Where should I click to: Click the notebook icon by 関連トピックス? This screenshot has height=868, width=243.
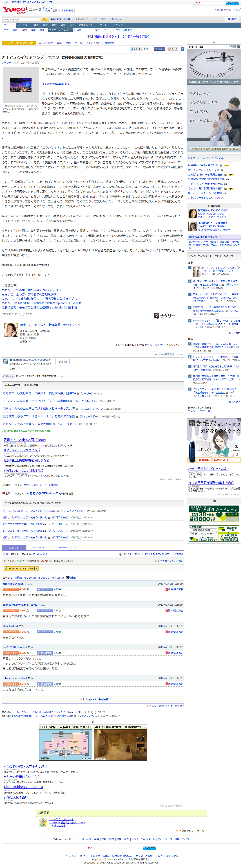[3, 485]
